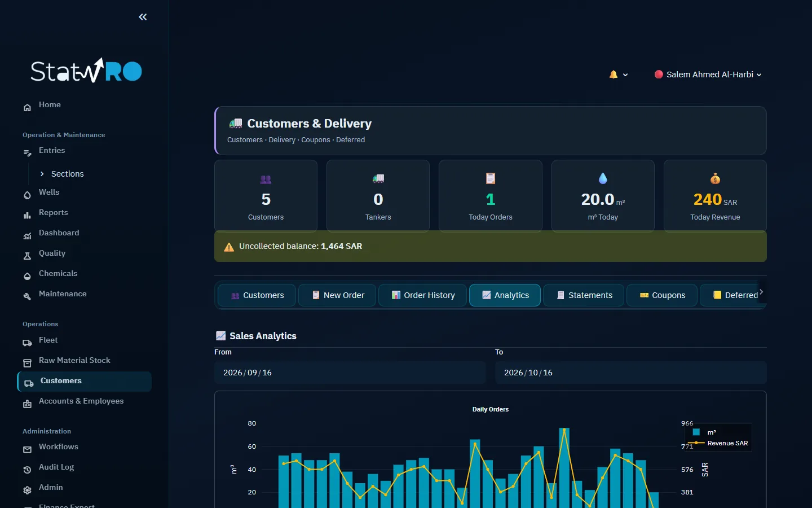Image resolution: width=812 pixels, height=508 pixels.
Task: Expand the Sections chevron
Action: 42,174
